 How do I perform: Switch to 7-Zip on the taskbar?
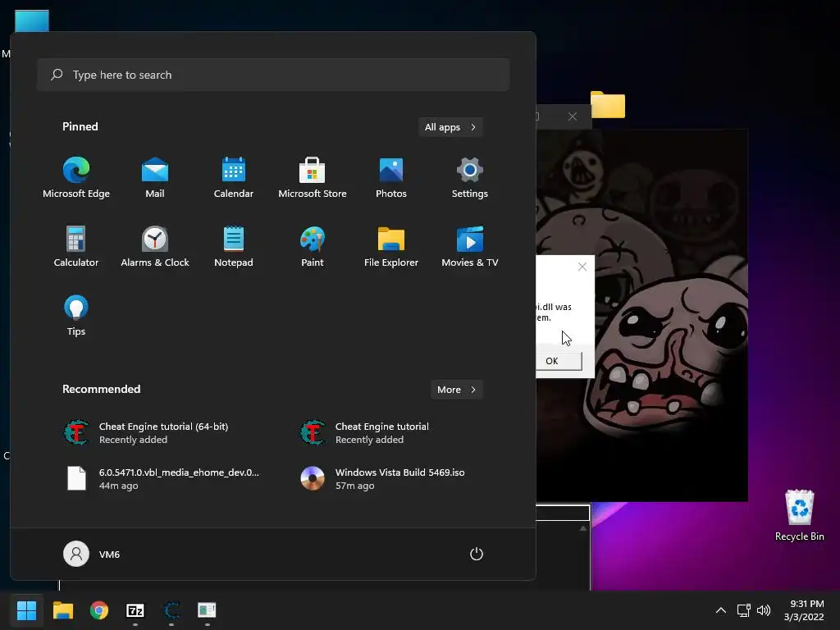(x=135, y=610)
